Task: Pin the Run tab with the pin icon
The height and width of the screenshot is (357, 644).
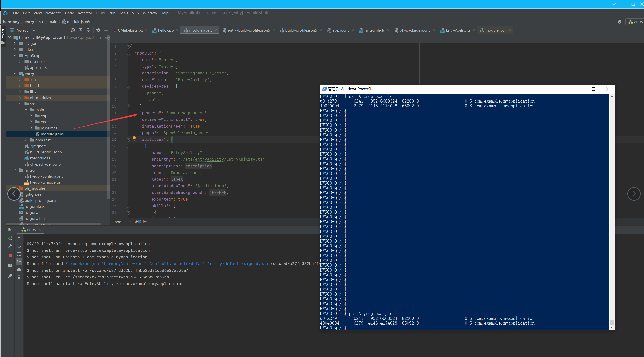Action: 10,275
